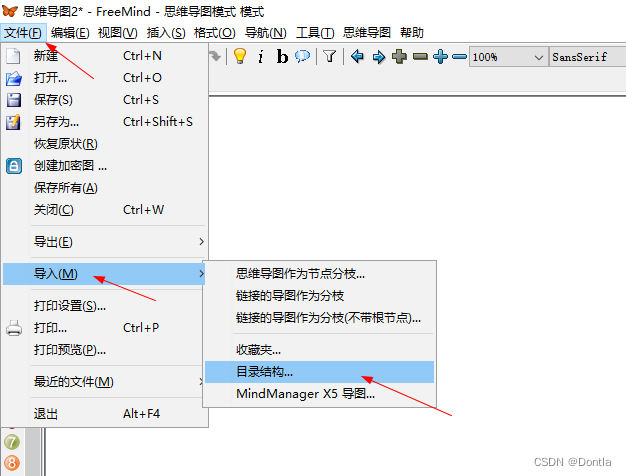
Task: Click the olive minus fold icon
Action: click(x=420, y=57)
